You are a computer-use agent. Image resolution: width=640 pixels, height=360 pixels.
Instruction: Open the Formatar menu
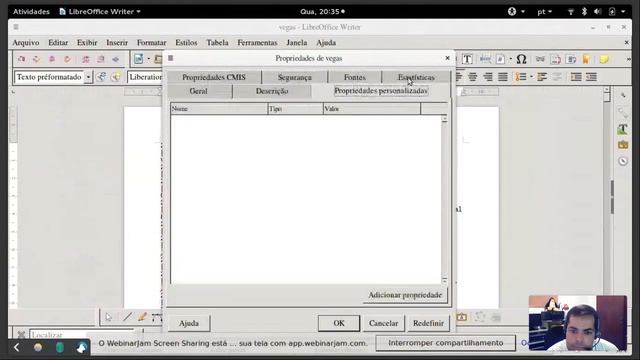click(151, 42)
